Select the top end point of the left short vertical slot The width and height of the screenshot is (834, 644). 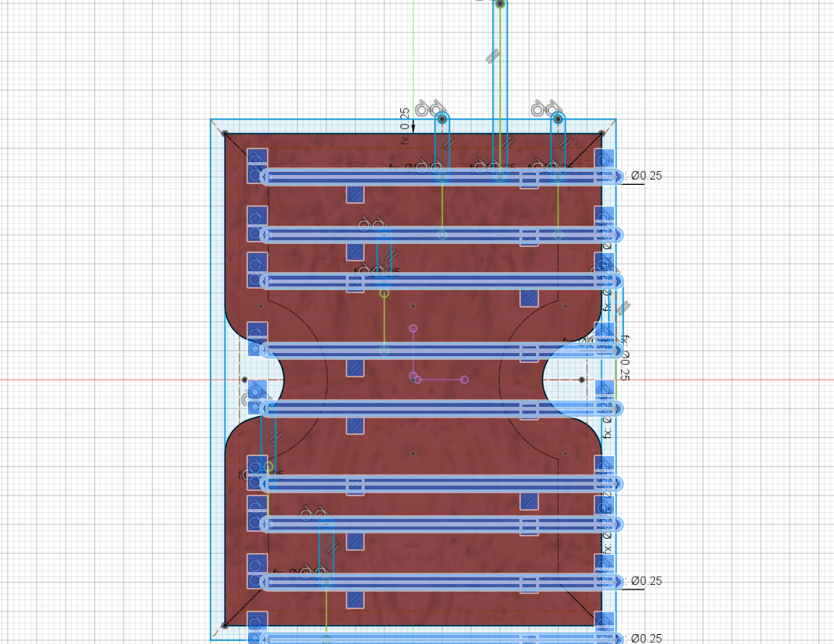(442, 119)
